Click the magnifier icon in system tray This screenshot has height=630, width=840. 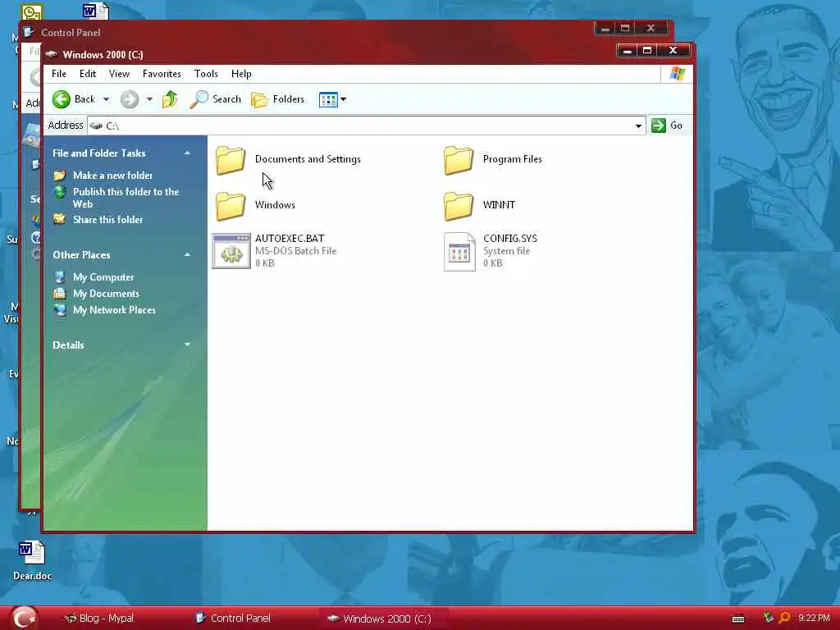(784, 619)
